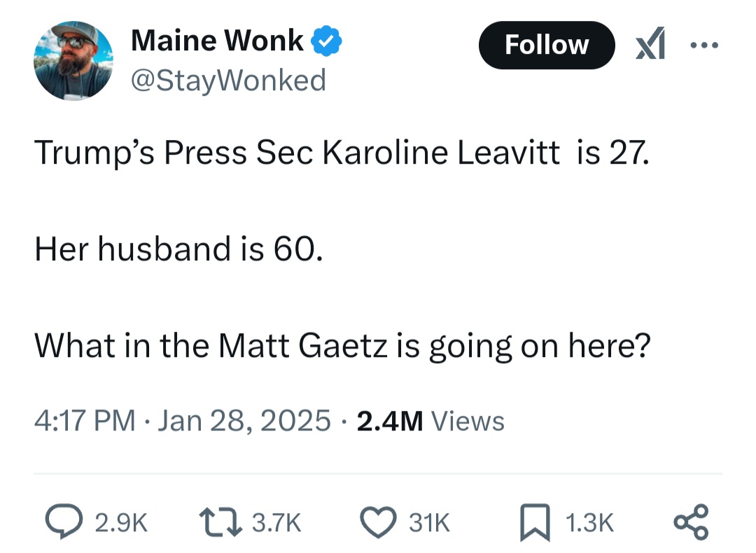Click the tweet text about Karoline Leavitt
This screenshot has width=756, height=553.
coord(342,249)
